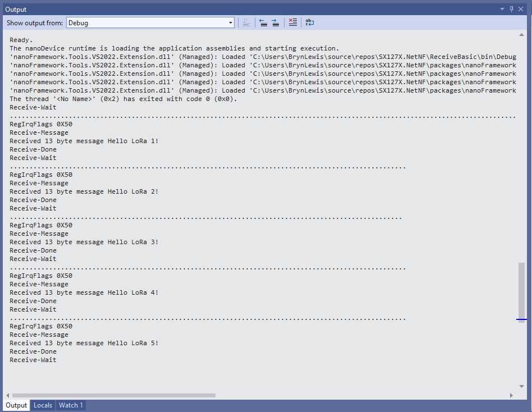Close the Output panel
This screenshot has height=412, width=532.
pyautogui.click(x=522, y=9)
